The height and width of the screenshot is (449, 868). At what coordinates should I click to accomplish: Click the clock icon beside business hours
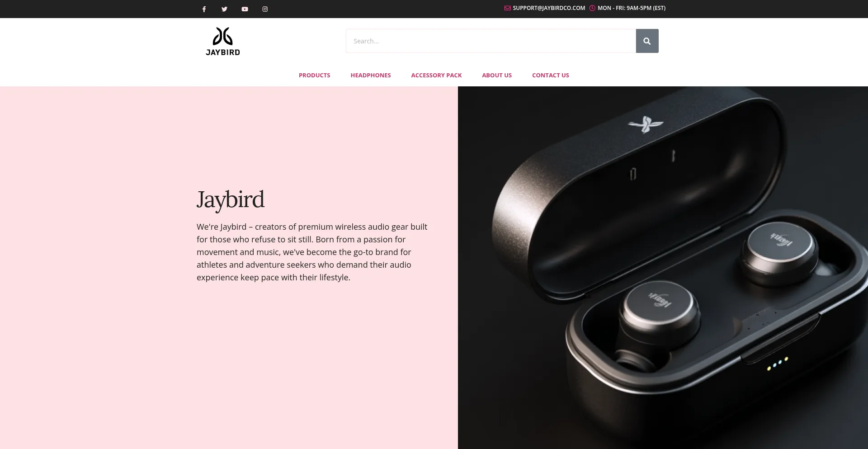(592, 8)
